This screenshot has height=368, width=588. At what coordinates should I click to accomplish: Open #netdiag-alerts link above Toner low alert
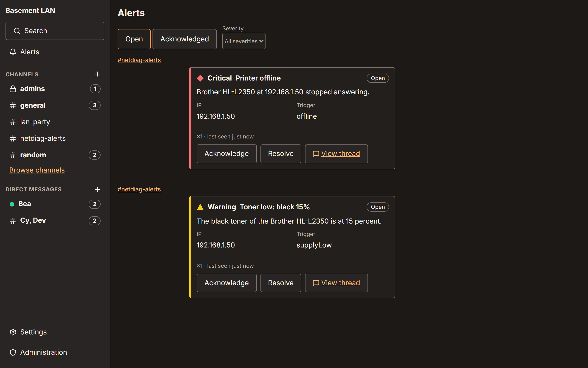click(x=139, y=189)
